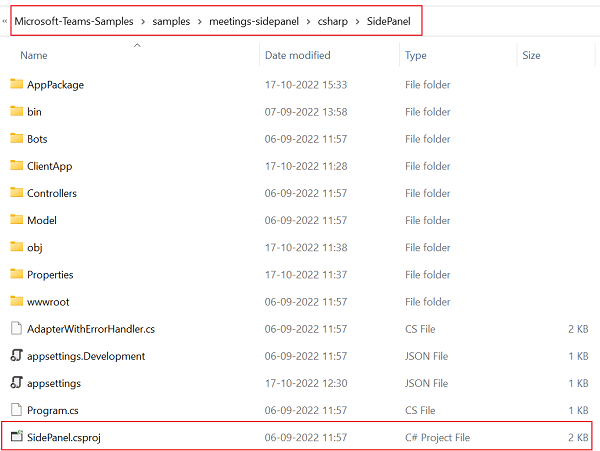Select the Program.cs file name
The height and width of the screenshot is (451, 600).
(x=53, y=410)
